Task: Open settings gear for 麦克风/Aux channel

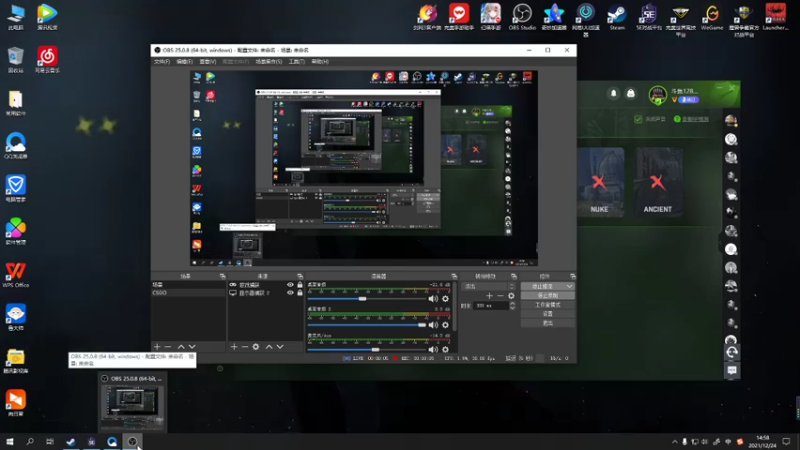Action: click(x=445, y=350)
